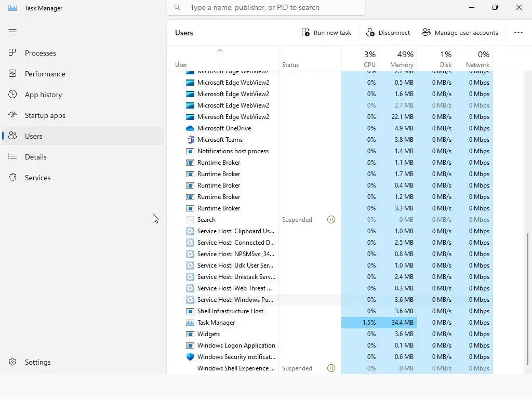Image resolution: width=532 pixels, height=399 pixels.
Task: Click Suspended status for Search
Action: point(297,220)
